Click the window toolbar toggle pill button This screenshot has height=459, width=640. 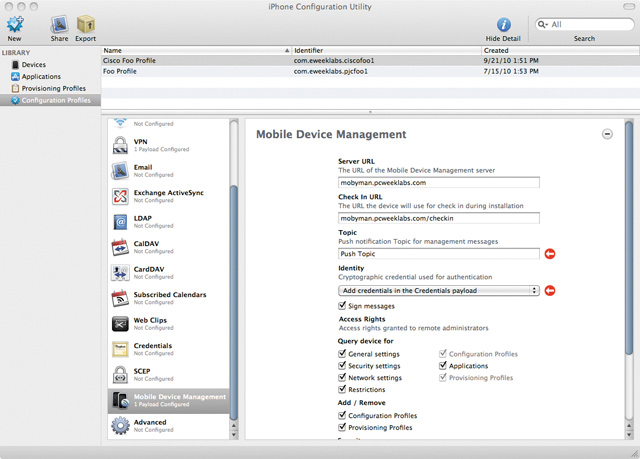pos(629,7)
